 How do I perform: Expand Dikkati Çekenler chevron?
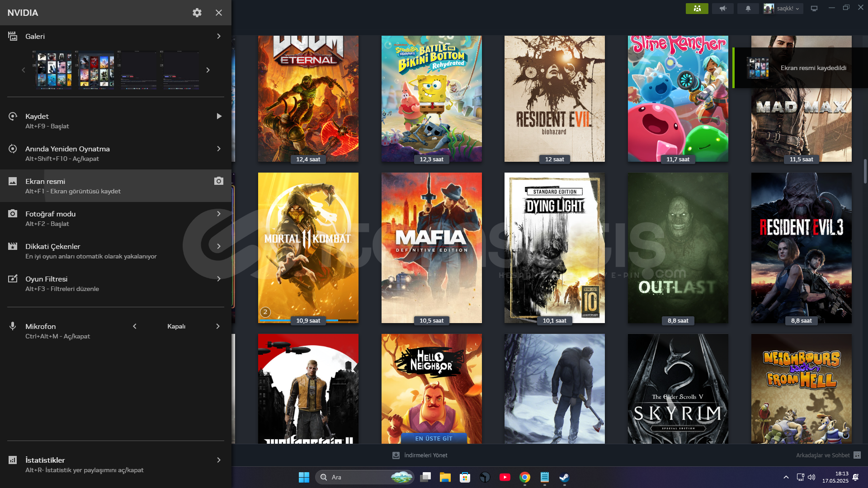(219, 246)
